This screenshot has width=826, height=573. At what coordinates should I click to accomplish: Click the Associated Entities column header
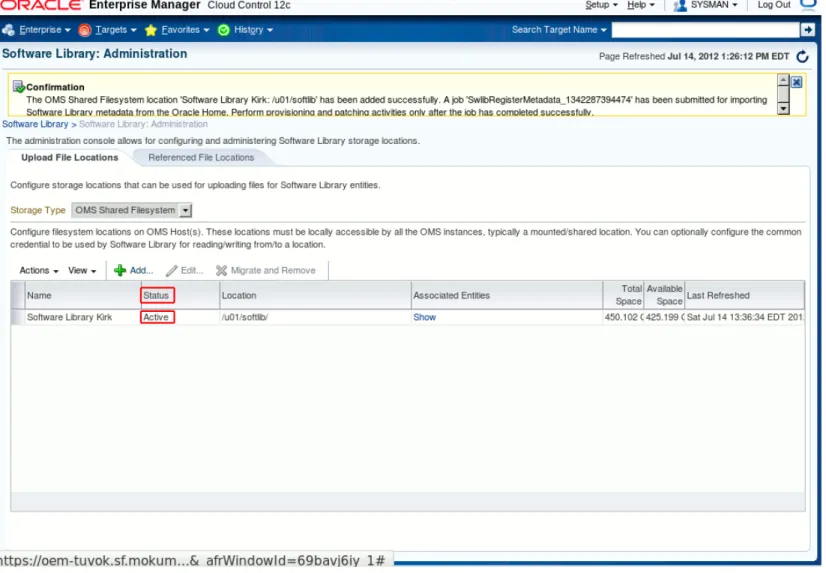click(509, 297)
